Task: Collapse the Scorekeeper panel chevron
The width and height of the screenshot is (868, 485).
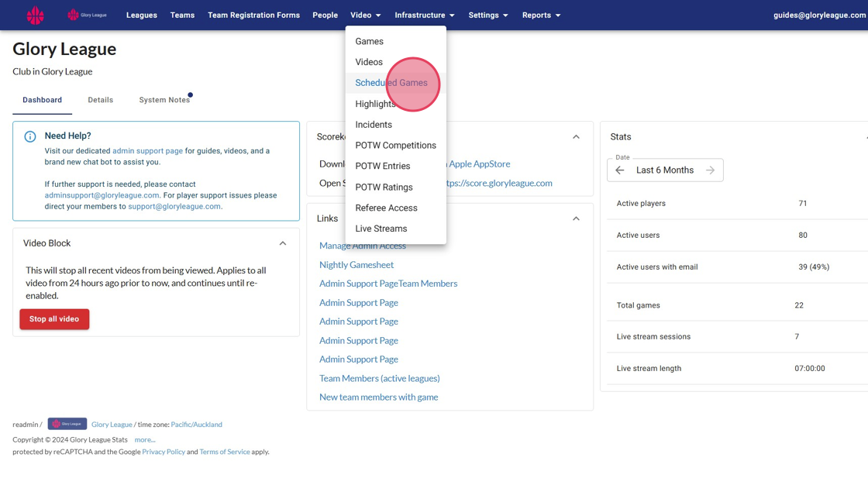Action: [x=577, y=137]
